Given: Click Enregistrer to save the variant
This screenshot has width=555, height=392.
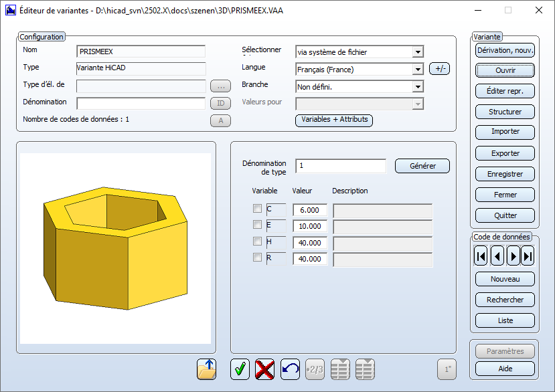Looking at the screenshot, I should click(505, 174).
